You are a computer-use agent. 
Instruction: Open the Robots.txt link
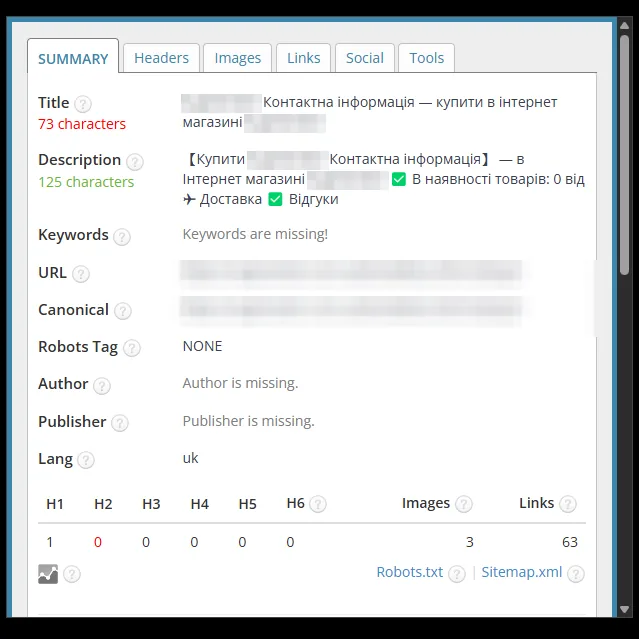point(409,572)
